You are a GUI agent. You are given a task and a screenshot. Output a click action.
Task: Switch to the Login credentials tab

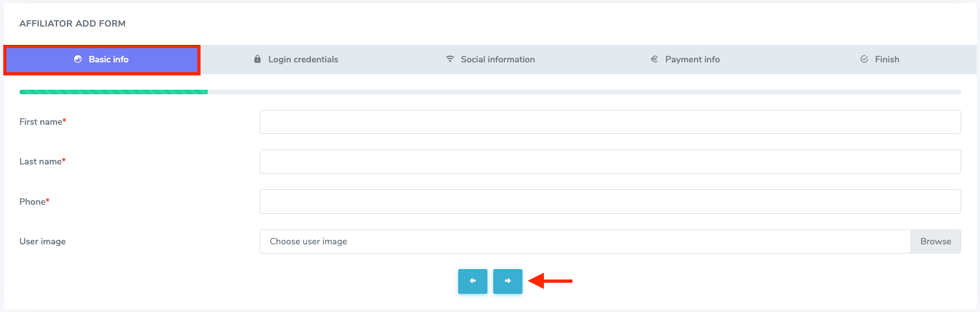303,59
